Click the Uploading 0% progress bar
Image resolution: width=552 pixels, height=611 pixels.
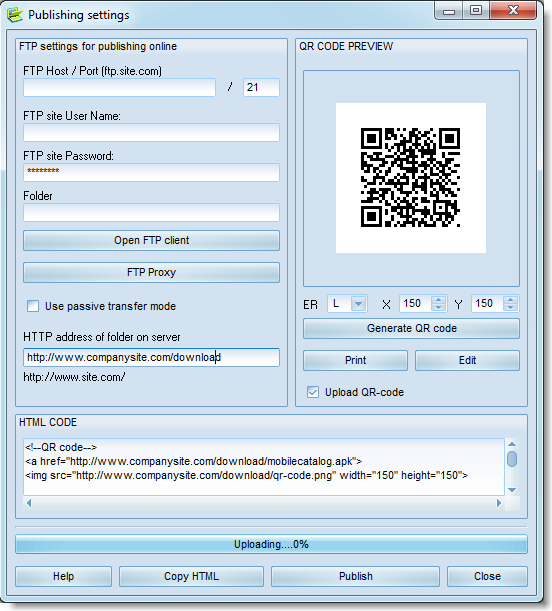tap(271, 544)
